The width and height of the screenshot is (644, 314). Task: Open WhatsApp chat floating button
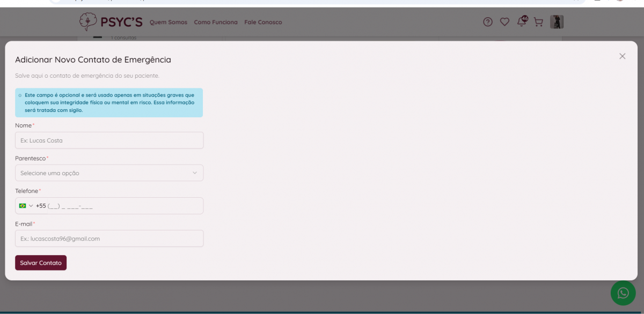click(623, 293)
